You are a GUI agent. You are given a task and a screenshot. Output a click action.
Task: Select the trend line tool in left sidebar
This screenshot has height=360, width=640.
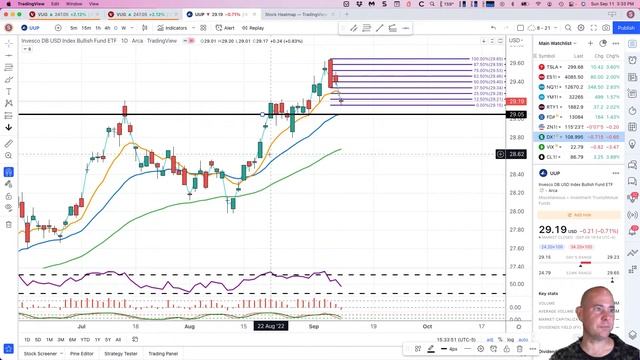coord(9,55)
